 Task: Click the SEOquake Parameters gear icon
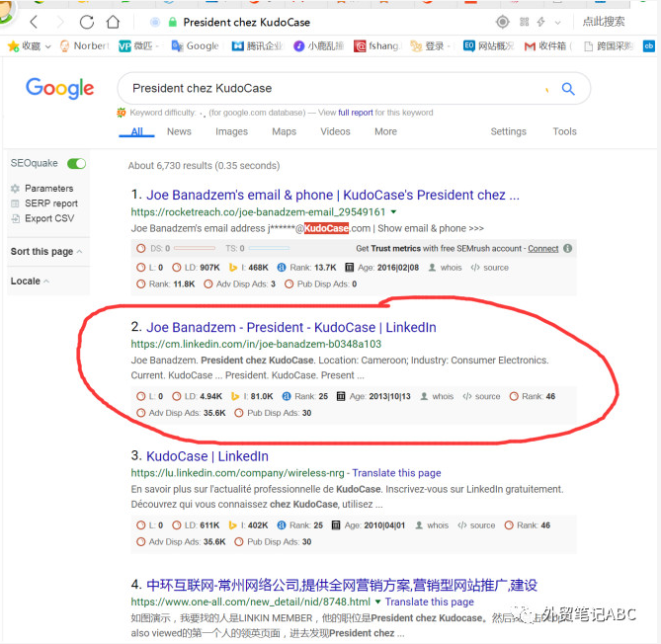(x=15, y=189)
